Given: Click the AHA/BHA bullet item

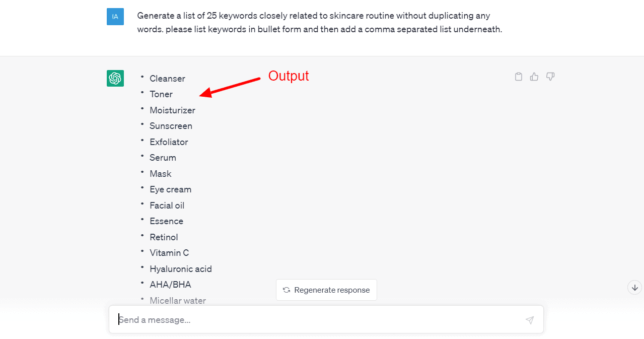Looking at the screenshot, I should 170,285.
